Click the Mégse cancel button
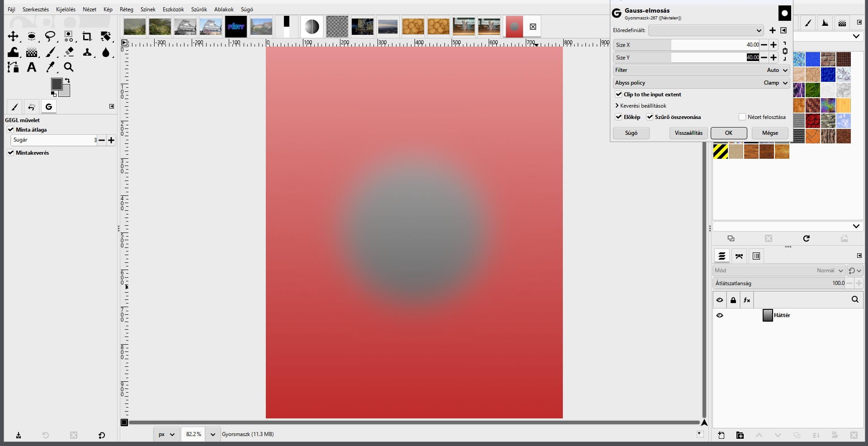The height and width of the screenshot is (446, 868). tap(770, 133)
